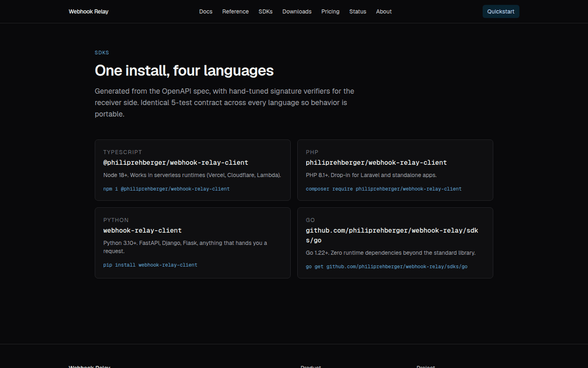
Task: Go to SDKs in the top navigation
Action: [266, 11]
